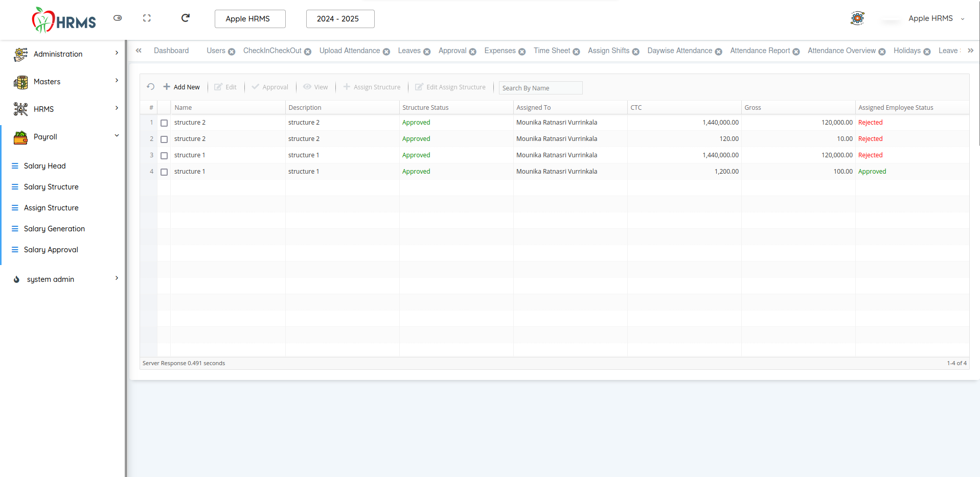Close the CheckInCheckOut tab

[x=308, y=52]
